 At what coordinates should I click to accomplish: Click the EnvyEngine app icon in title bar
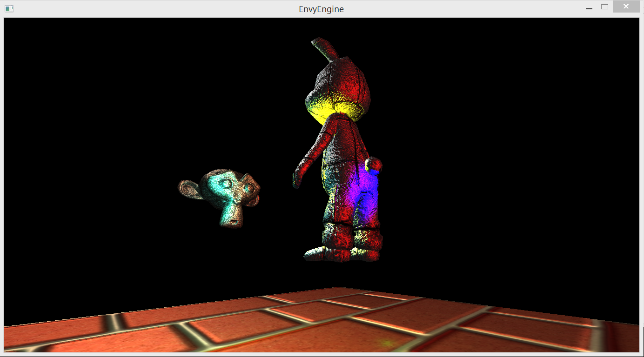tap(9, 8)
